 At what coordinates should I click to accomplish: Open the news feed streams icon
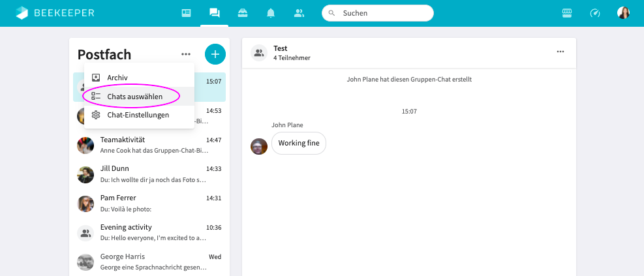point(187,13)
